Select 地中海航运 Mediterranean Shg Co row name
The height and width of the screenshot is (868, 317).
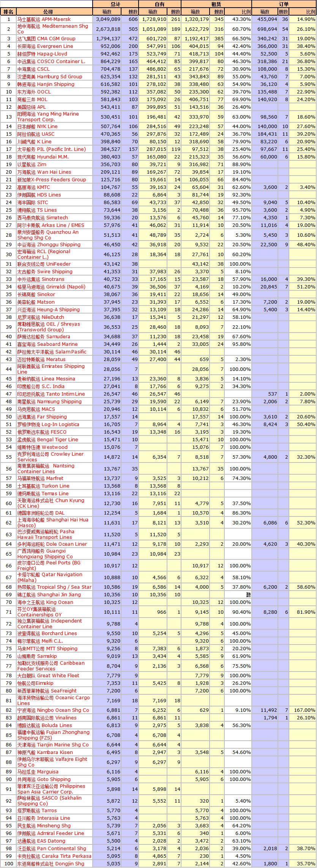click(52, 29)
